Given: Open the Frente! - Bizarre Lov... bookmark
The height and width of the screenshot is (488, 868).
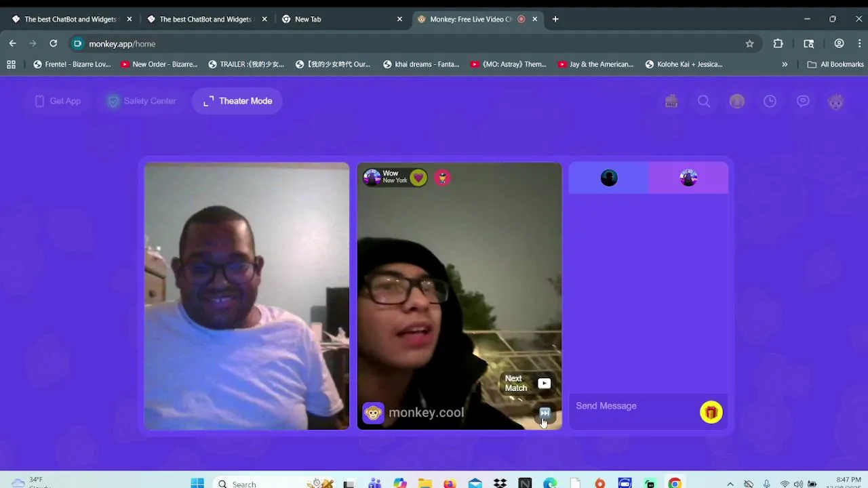Looking at the screenshot, I should [x=72, y=64].
